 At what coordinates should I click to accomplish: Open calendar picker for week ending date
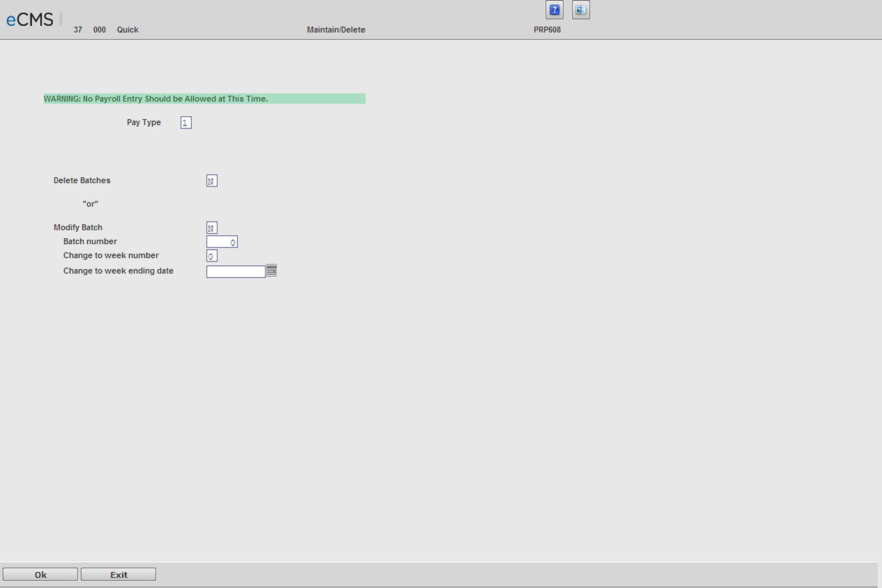[x=271, y=270]
